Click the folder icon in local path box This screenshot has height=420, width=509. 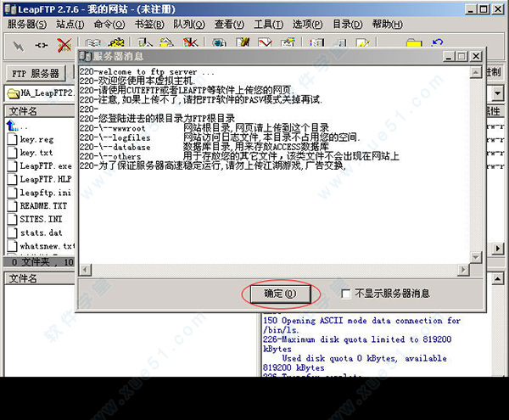(13, 93)
